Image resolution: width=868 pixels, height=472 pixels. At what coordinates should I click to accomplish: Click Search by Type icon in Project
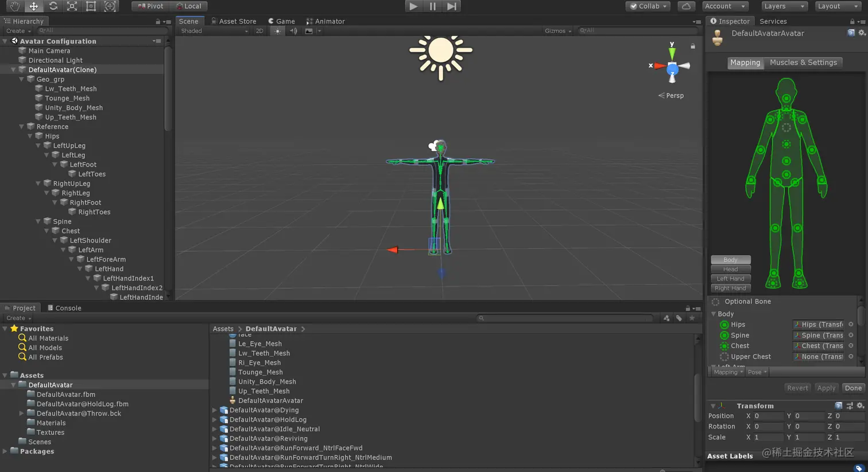(666, 318)
